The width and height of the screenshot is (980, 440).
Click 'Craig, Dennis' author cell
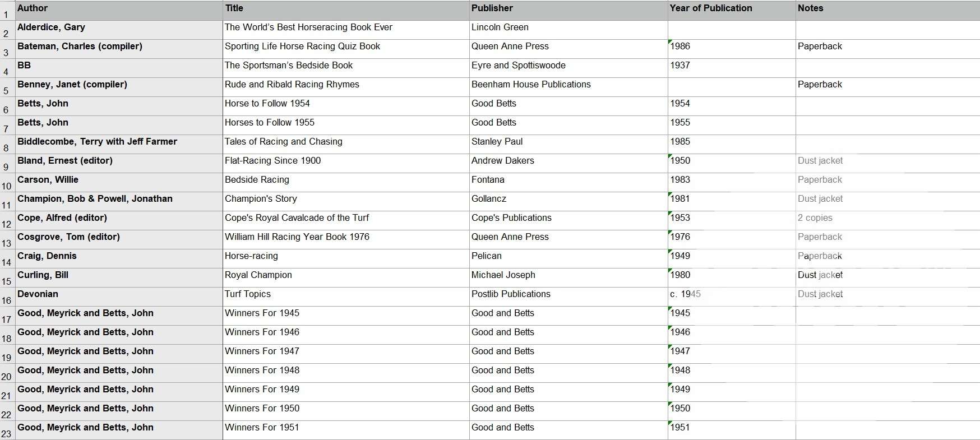coord(119,259)
